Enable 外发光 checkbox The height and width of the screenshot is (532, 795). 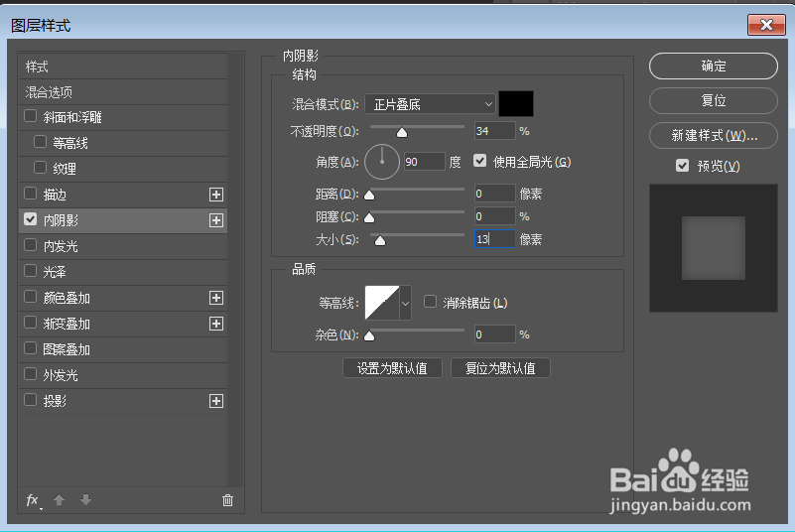[x=31, y=374]
